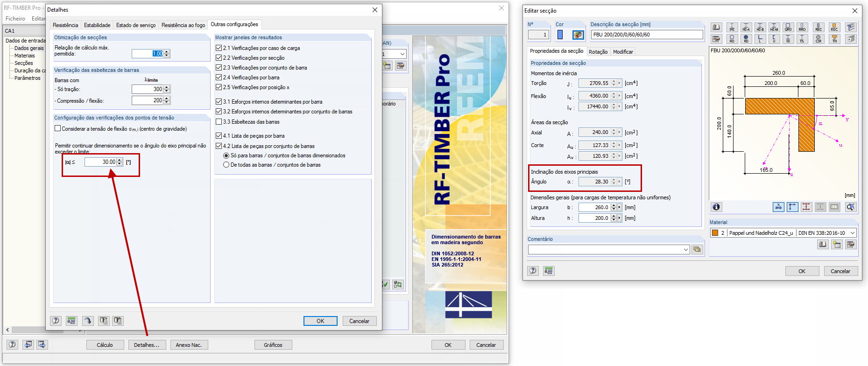Uncheck 2.1 Verificações por caso de carga
This screenshot has height=366, width=868.
click(x=219, y=48)
